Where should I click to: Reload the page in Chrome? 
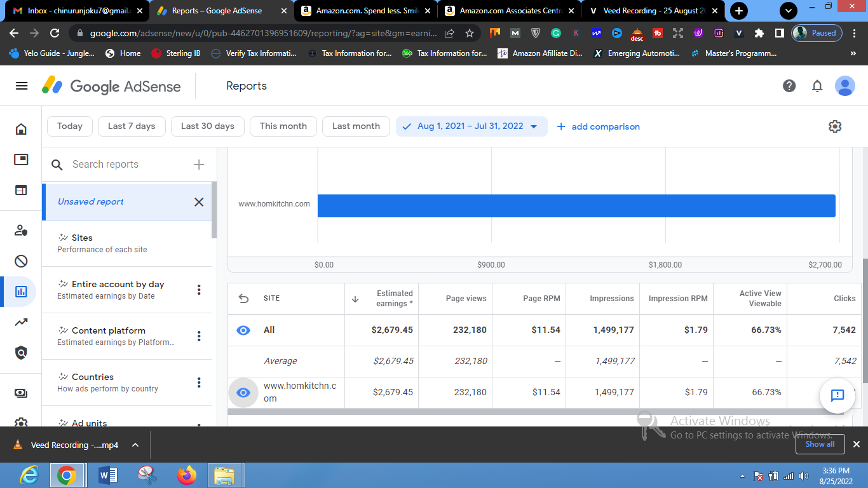[x=55, y=33]
